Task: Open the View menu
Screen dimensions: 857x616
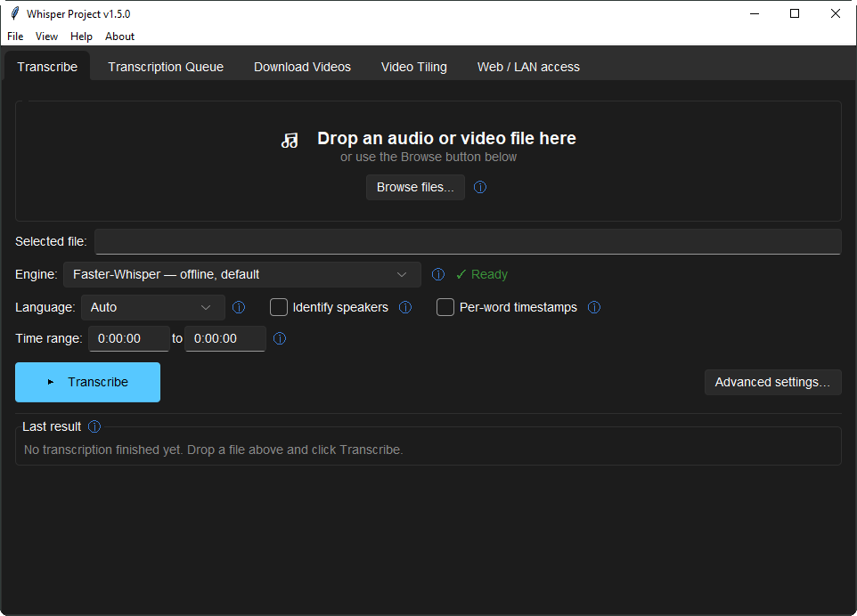Action: point(46,36)
